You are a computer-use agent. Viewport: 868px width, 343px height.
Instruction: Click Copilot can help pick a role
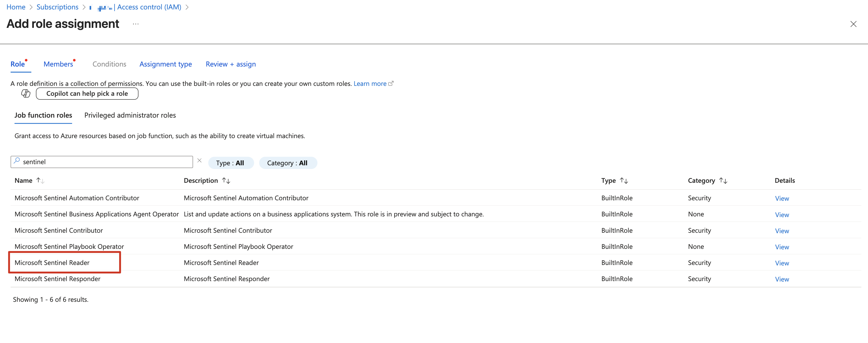(x=87, y=93)
